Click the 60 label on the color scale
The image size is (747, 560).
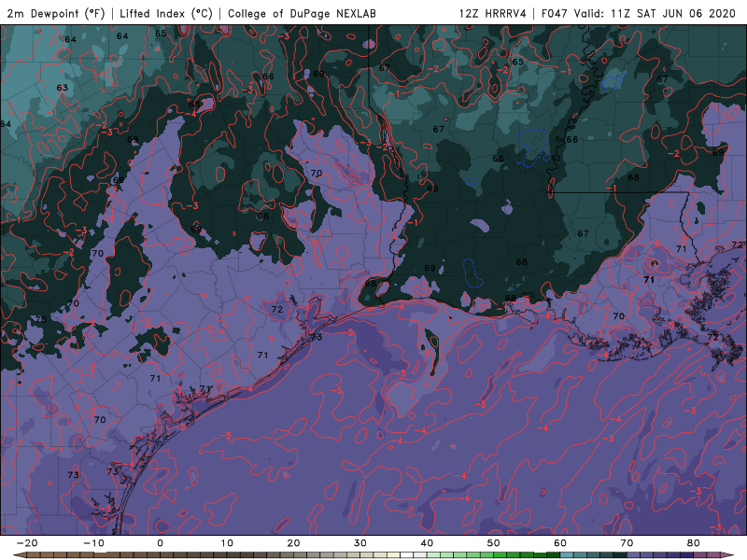pyautogui.click(x=560, y=543)
